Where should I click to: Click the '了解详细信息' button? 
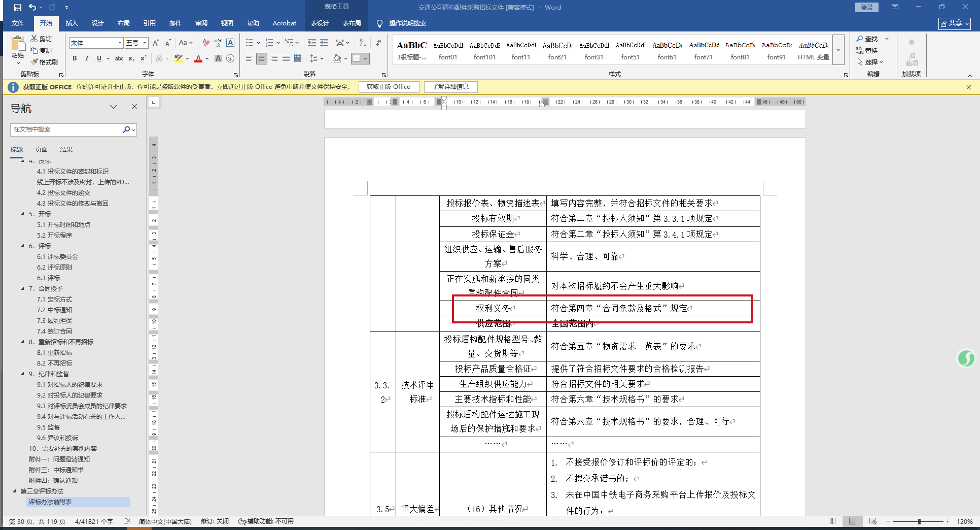[450, 87]
